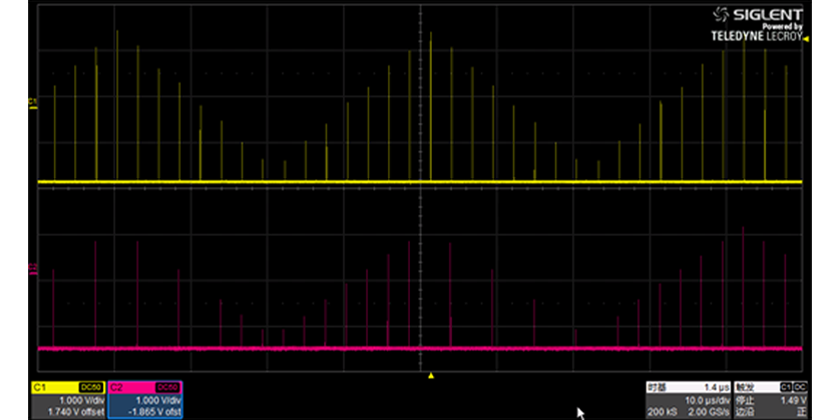Click the DC50 coupling badge on C2
Viewport: 840px width, 420px height.
point(170,386)
